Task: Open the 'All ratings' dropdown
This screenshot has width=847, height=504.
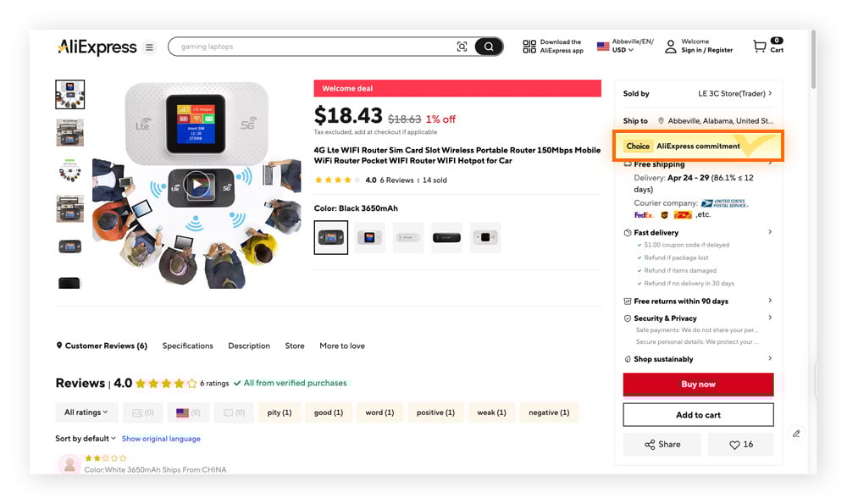Action: pos(86,412)
